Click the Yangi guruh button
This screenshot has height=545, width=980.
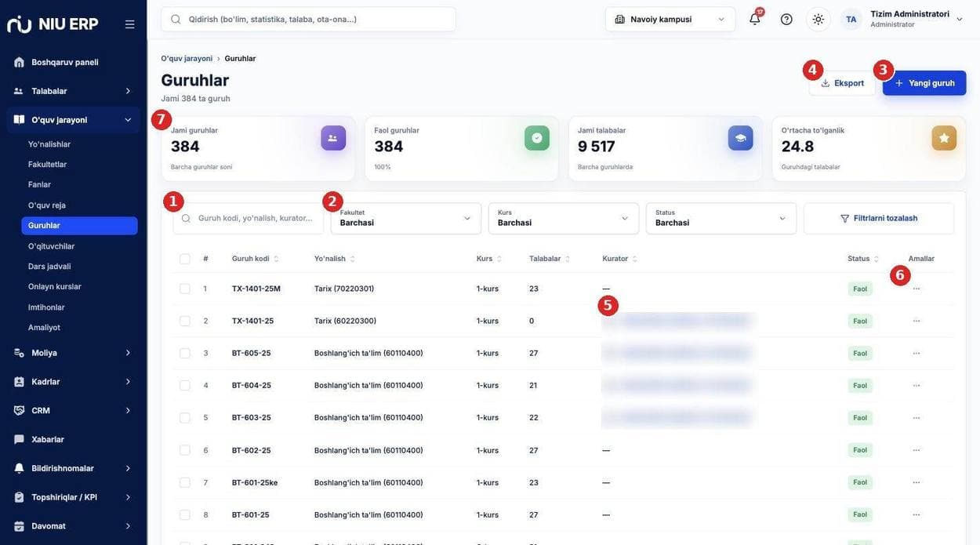pyautogui.click(x=924, y=83)
